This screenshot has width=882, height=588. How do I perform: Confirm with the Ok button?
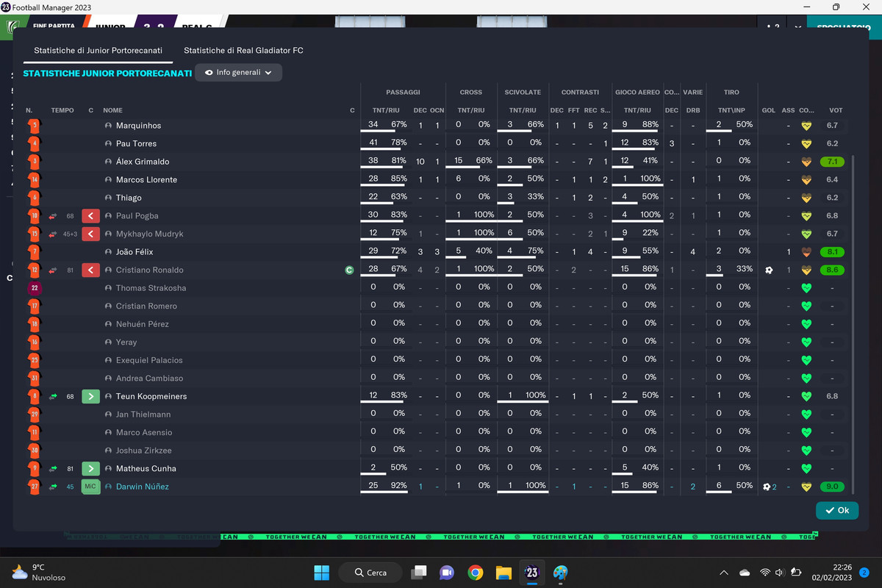pyautogui.click(x=837, y=510)
